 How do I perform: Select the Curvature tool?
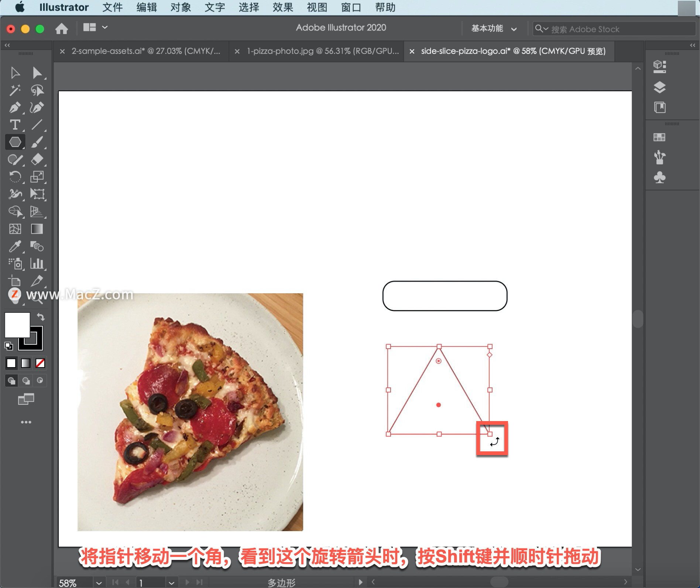[x=37, y=107]
